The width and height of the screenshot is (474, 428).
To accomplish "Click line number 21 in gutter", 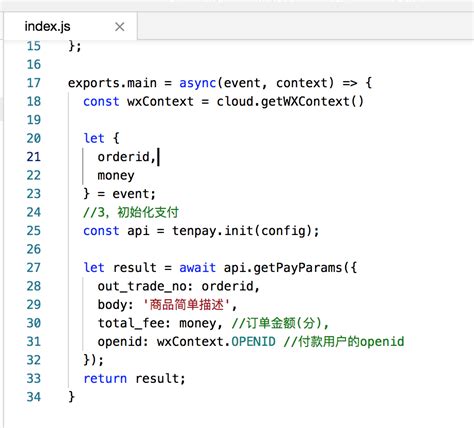I will 34,157.
